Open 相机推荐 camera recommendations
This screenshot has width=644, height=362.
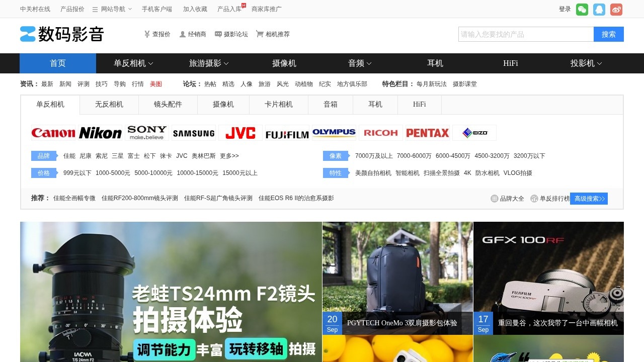click(x=273, y=34)
